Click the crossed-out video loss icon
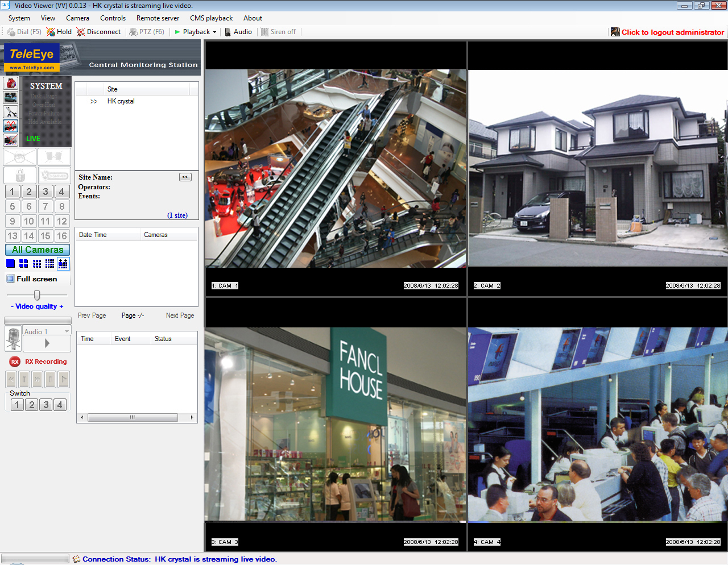728x565 pixels. (x=10, y=140)
